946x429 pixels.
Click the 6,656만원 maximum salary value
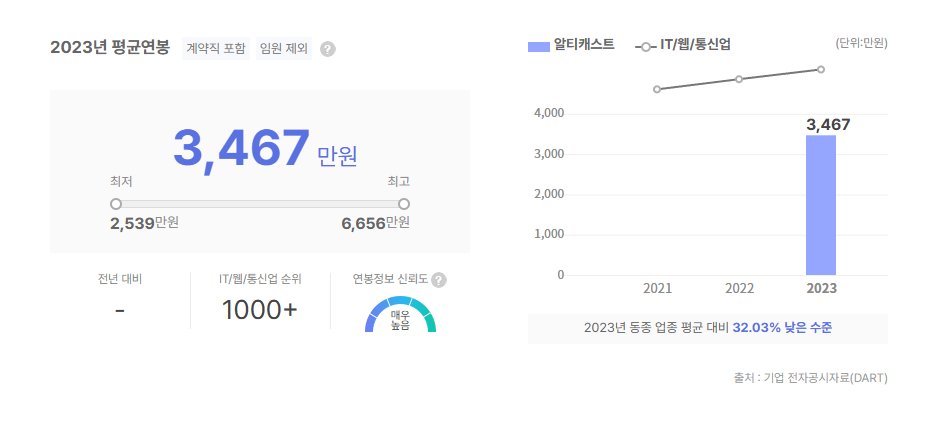coord(375,223)
